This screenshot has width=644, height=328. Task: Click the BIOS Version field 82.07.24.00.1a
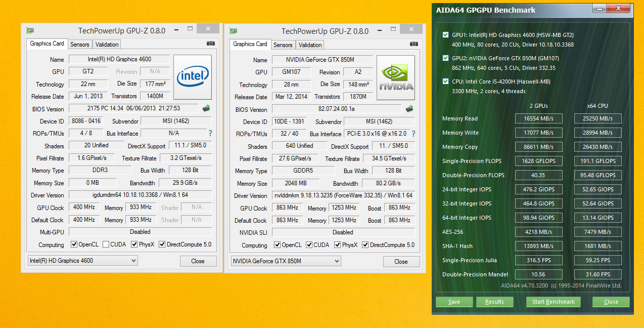click(337, 109)
